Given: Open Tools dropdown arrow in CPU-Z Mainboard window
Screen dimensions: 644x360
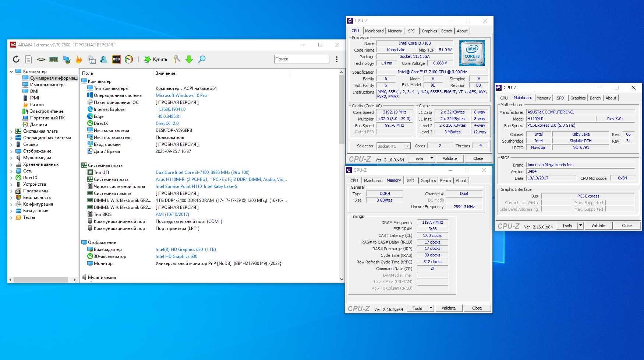Looking at the screenshot, I should pos(580,226).
